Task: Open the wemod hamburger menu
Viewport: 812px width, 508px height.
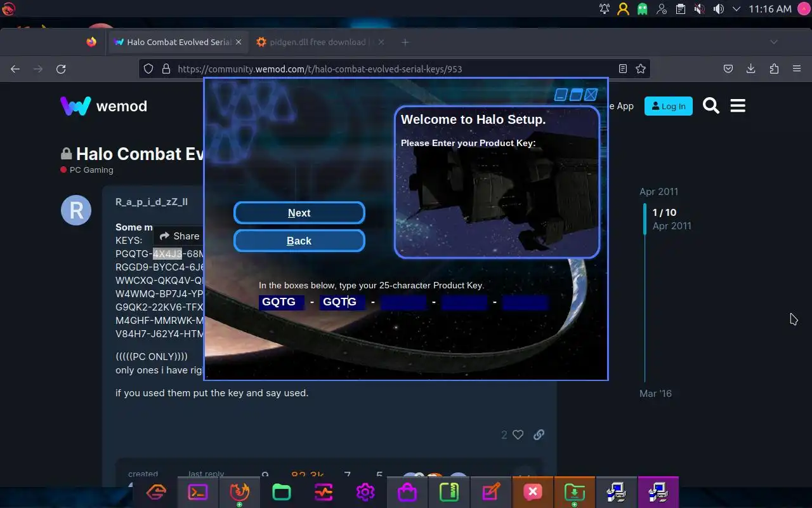Action: (x=738, y=106)
